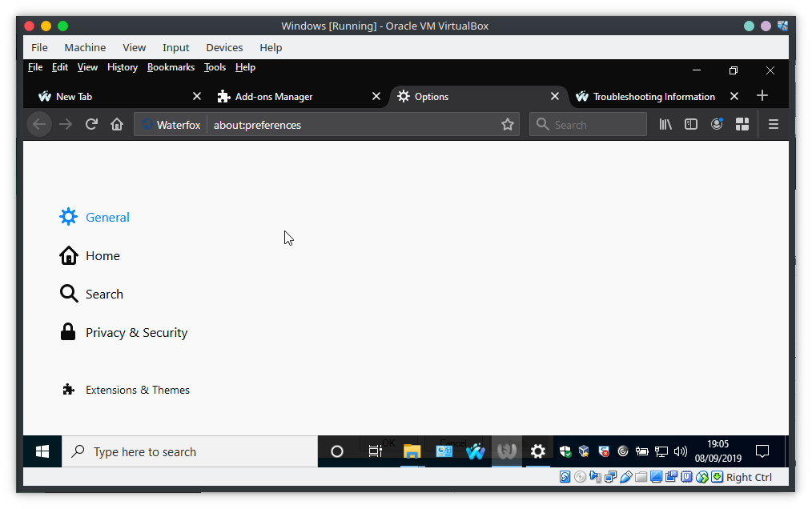Open the Waterfox File menu

pyautogui.click(x=35, y=67)
